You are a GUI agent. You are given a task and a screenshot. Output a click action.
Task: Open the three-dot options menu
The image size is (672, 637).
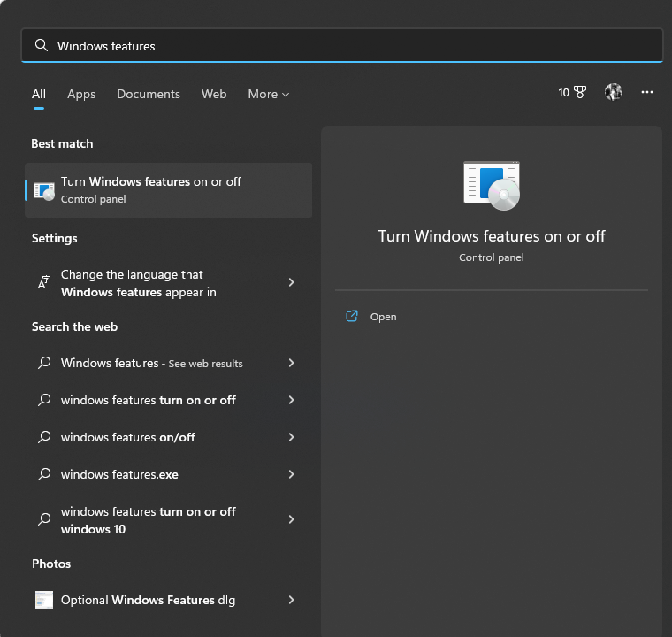[647, 92]
